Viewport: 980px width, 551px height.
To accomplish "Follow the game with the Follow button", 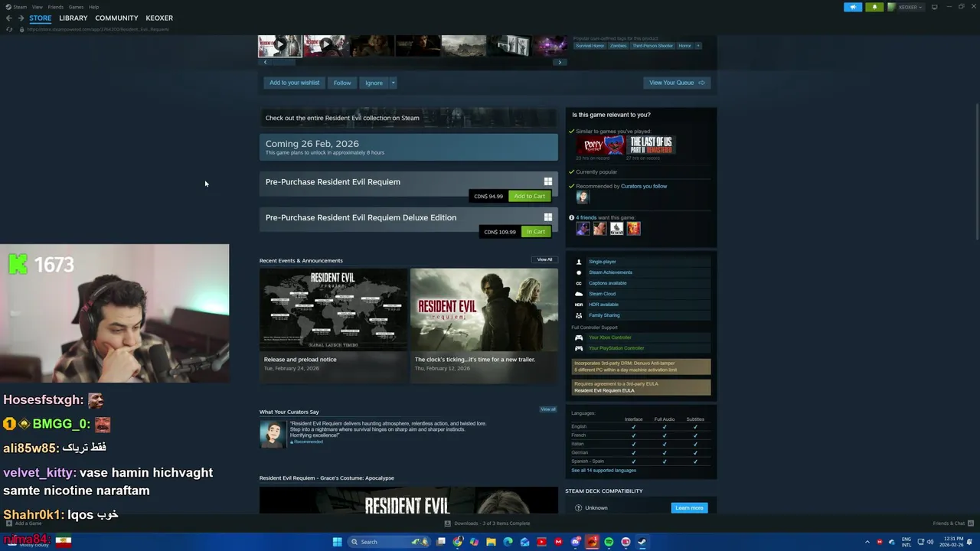I will point(342,83).
